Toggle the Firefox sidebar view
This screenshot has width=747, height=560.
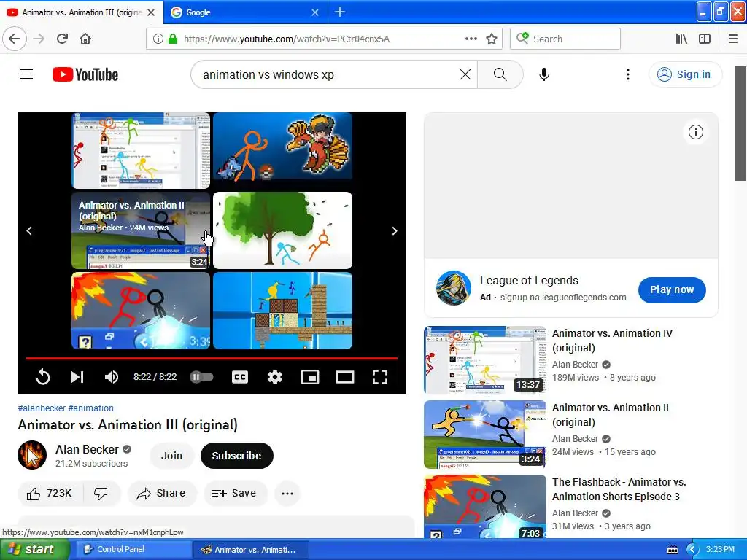coord(705,39)
